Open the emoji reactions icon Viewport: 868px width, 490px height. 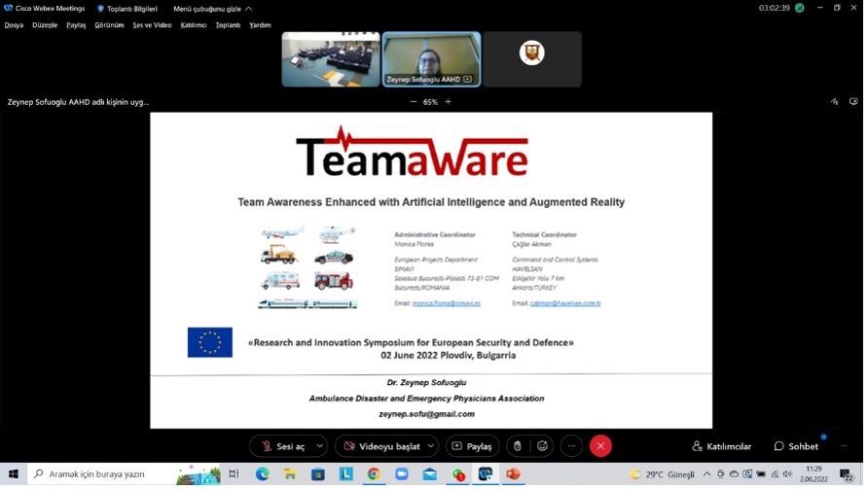point(543,446)
